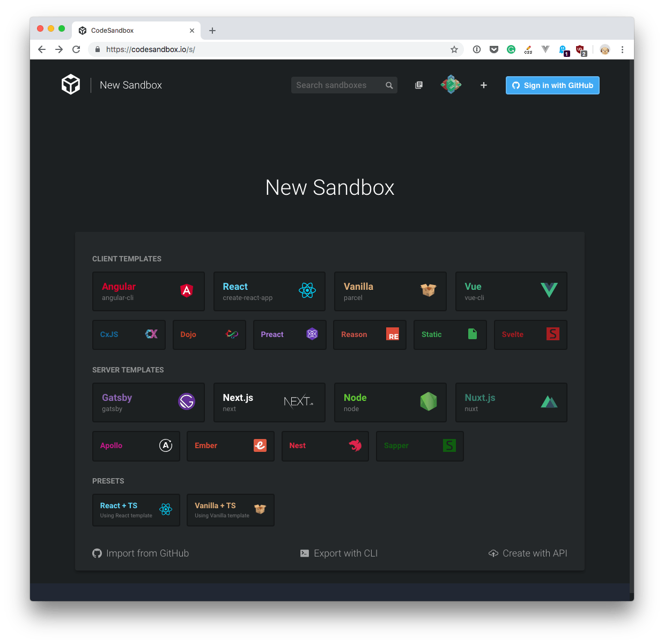Choose the React create-react-app template
The image size is (664, 644).
(269, 291)
